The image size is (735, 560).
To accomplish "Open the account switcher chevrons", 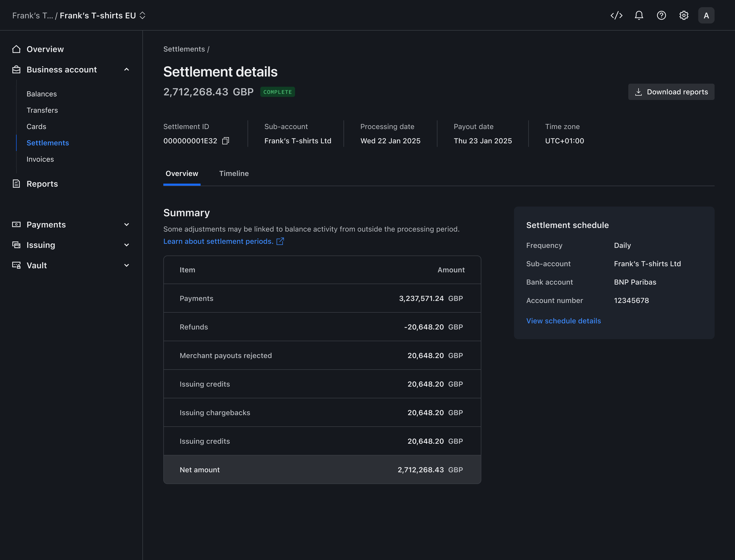I will coord(142,15).
